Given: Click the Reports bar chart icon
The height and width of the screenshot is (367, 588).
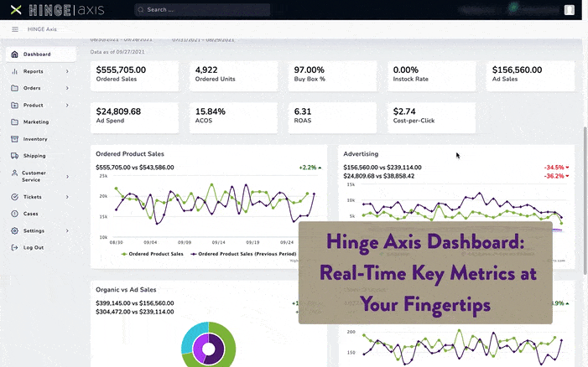Looking at the screenshot, I should tap(14, 71).
